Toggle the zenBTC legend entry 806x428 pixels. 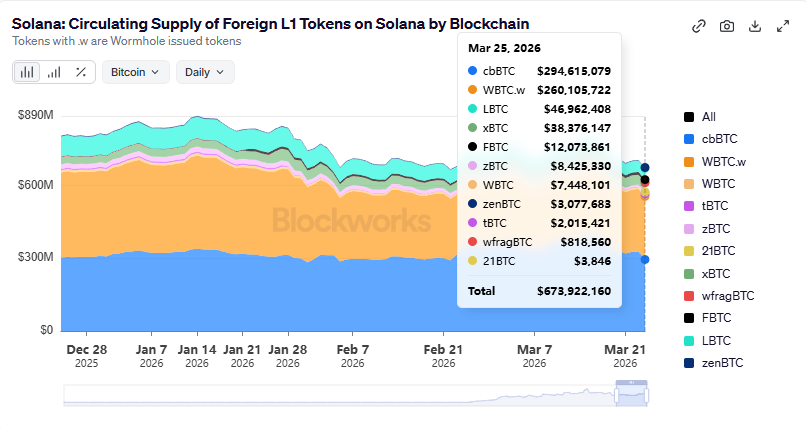(x=720, y=363)
